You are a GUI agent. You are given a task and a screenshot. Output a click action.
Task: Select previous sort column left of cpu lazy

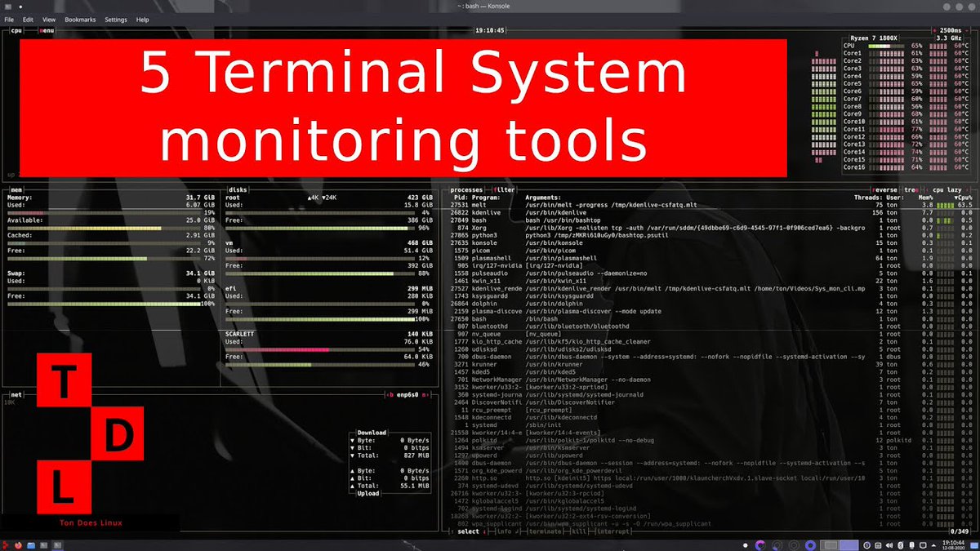(x=926, y=189)
